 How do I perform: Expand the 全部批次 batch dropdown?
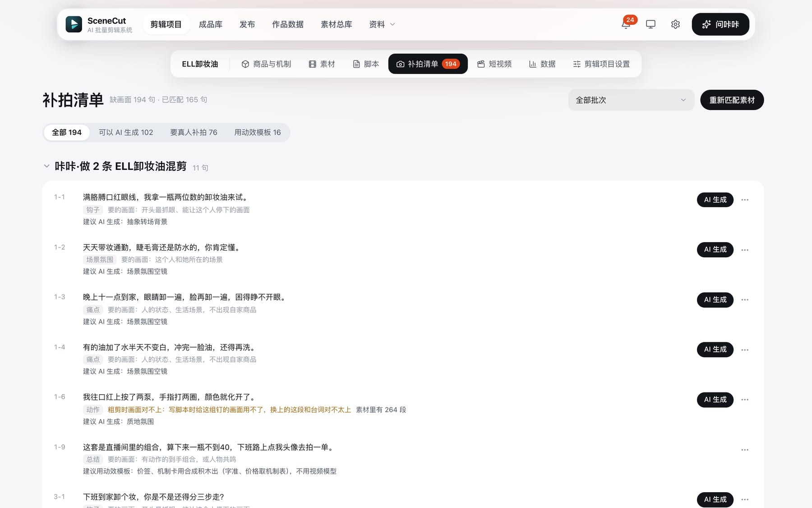coord(631,100)
